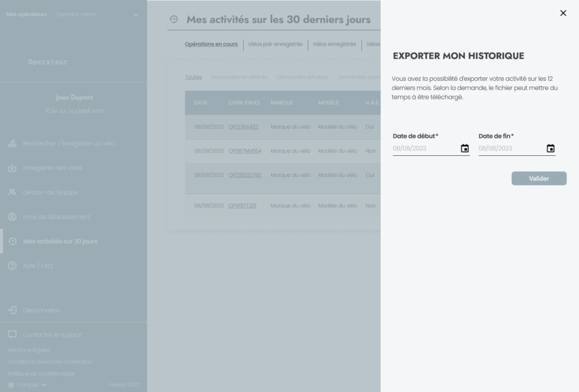Switch to Vélos enregistrés tab
The image size is (579, 392).
coord(334,44)
